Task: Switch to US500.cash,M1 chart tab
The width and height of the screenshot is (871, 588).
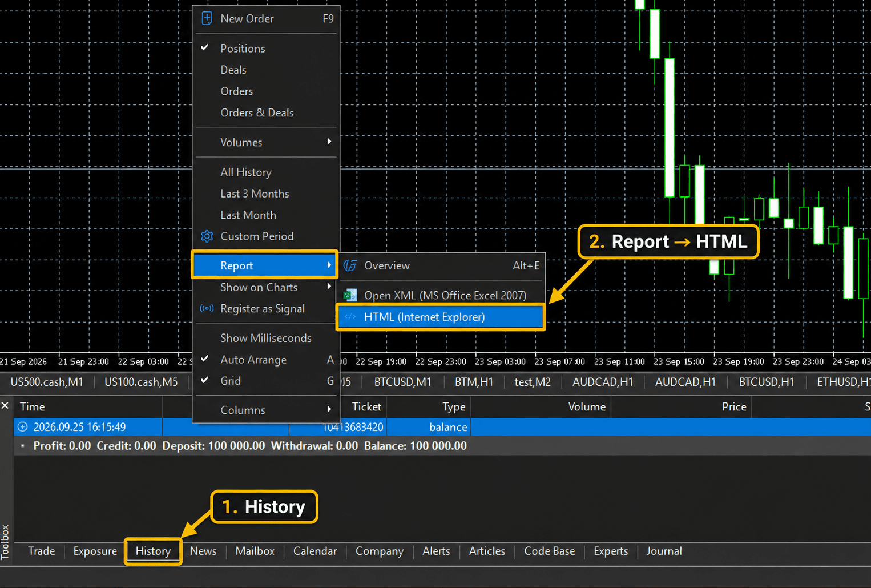Action: pos(47,382)
